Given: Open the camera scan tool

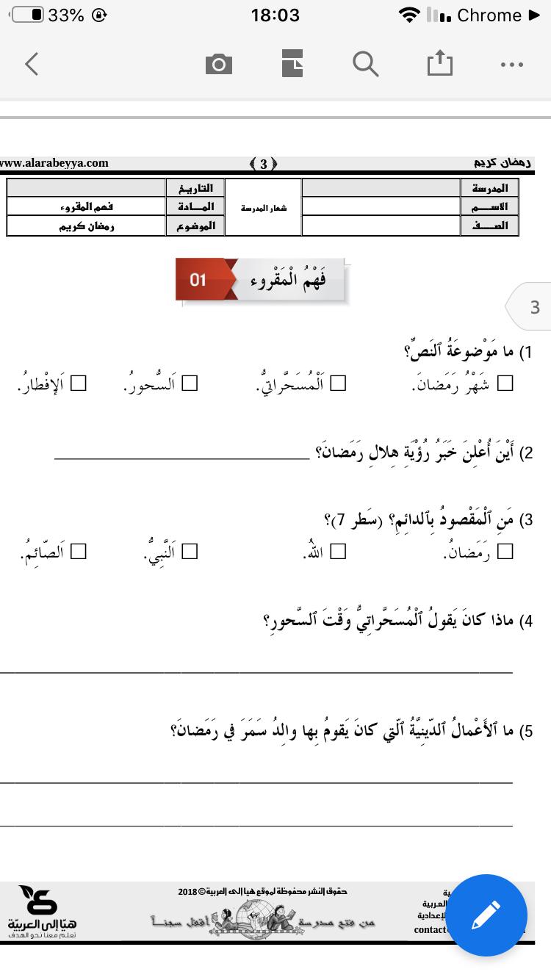Looking at the screenshot, I should (x=218, y=65).
